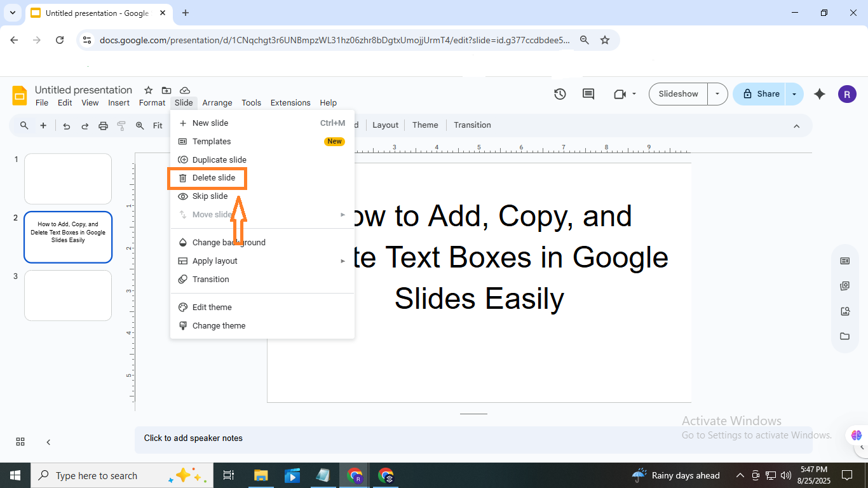Expand the Share options dropdown arrow
Viewport: 868px width, 488px height.
point(794,94)
